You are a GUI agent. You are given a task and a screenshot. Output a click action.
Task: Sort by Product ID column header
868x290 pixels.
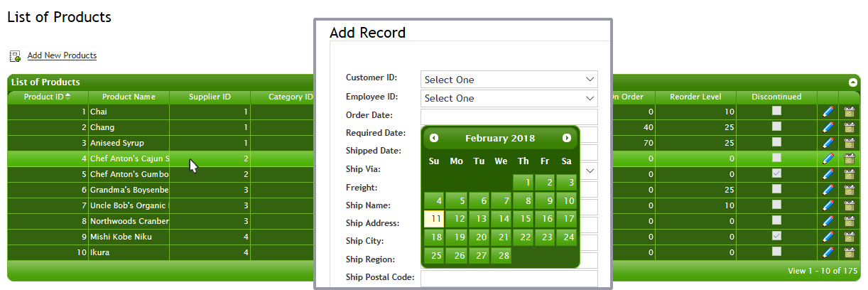[47, 97]
